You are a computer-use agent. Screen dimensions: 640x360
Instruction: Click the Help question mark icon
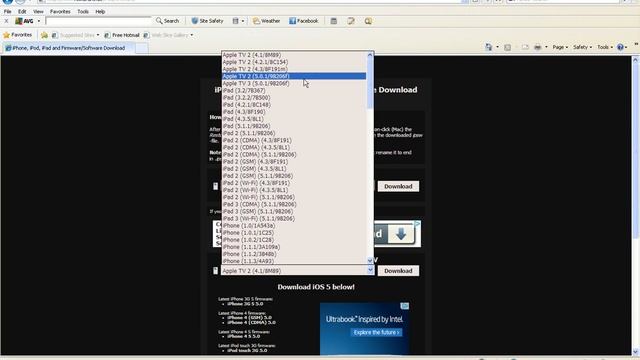point(620,47)
